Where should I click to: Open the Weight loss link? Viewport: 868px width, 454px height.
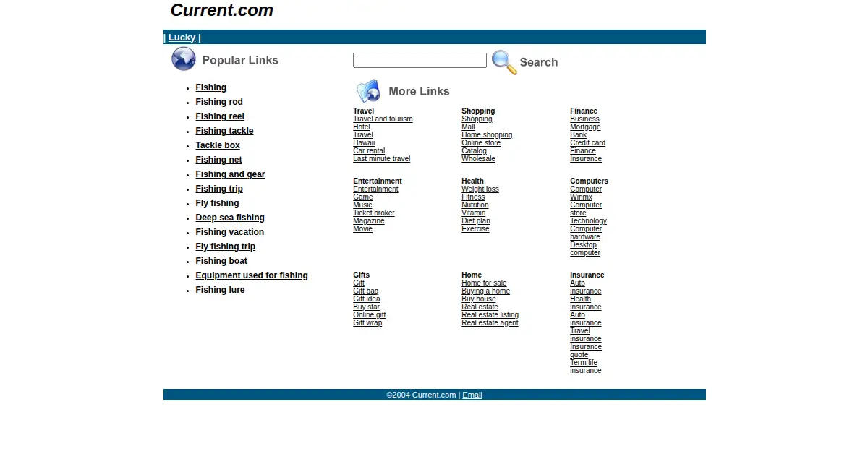[x=480, y=189]
